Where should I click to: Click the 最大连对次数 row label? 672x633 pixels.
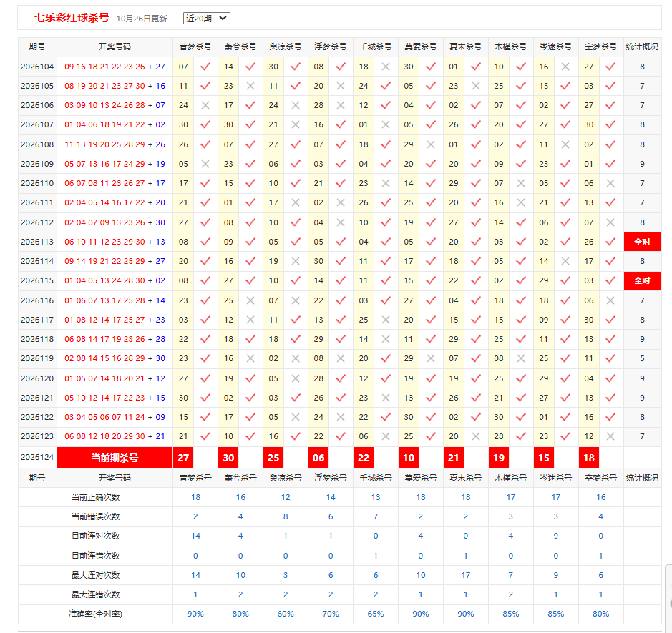click(x=95, y=575)
